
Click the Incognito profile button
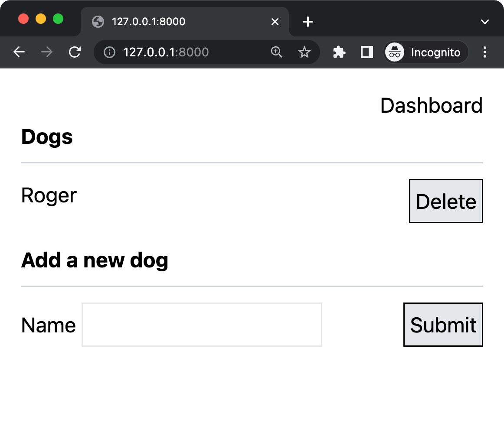point(426,52)
